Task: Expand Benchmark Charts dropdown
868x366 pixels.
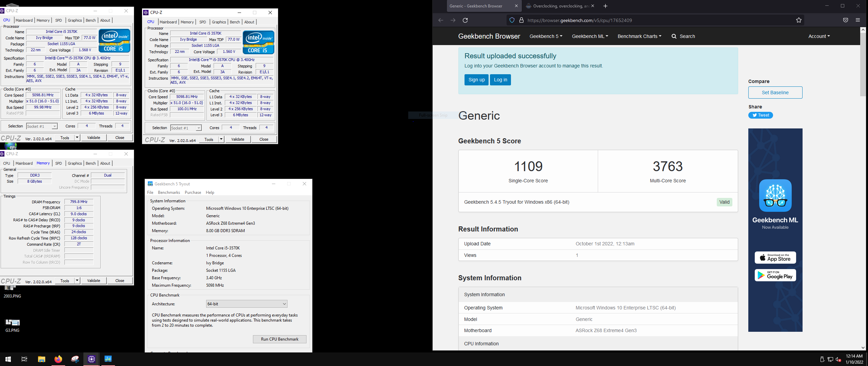Action: click(x=639, y=36)
